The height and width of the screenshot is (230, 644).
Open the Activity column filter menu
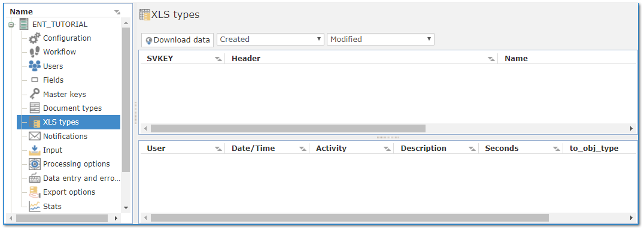(387, 149)
